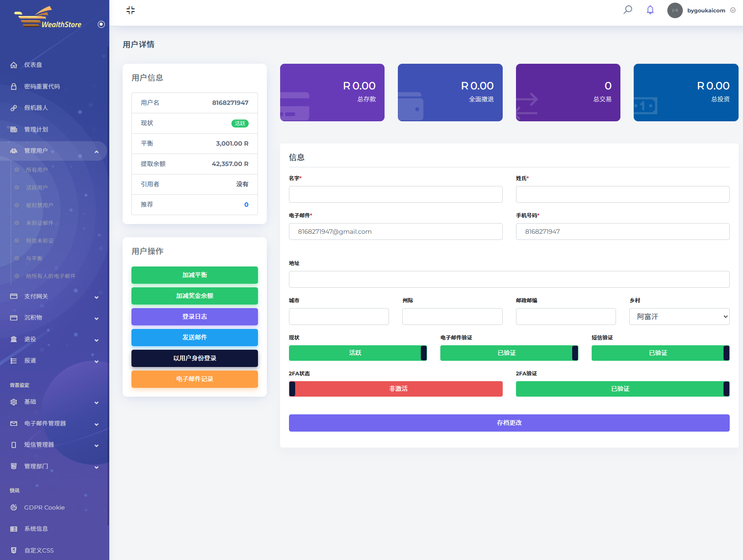Click the 存档更改 save button
Screen dimensions: 743x560
click(509, 423)
